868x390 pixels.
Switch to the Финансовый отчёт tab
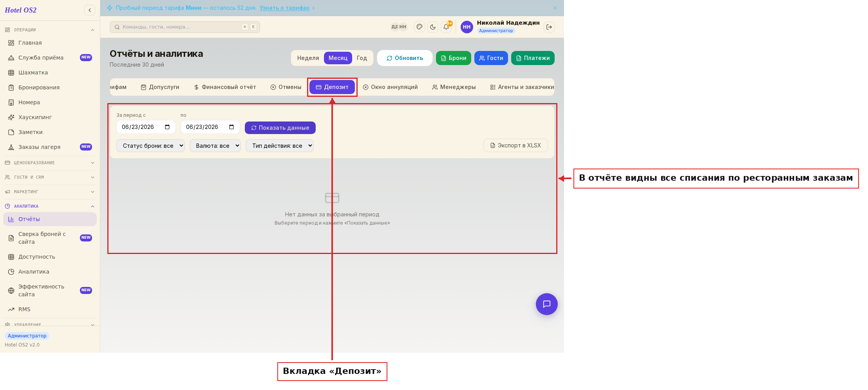click(225, 87)
